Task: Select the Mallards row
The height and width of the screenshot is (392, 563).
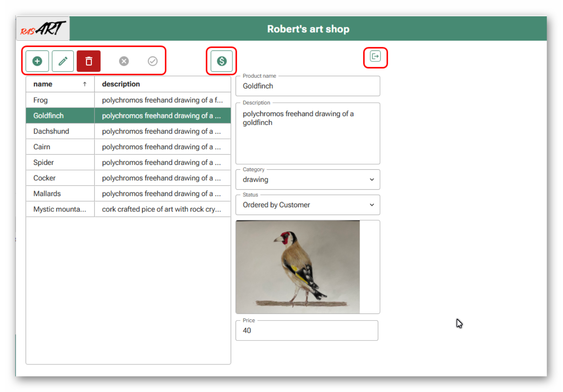Action: [x=128, y=194]
